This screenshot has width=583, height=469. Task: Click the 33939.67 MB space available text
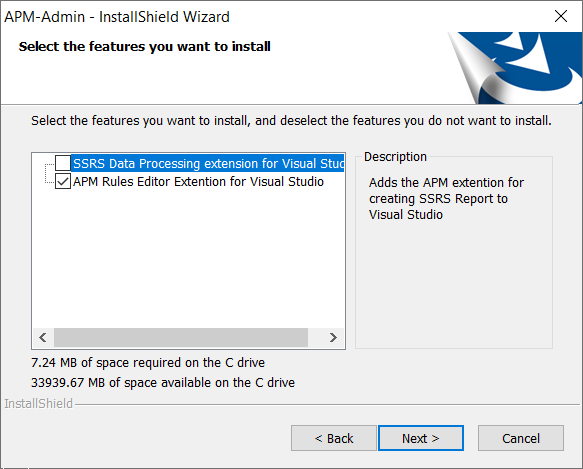tap(163, 382)
